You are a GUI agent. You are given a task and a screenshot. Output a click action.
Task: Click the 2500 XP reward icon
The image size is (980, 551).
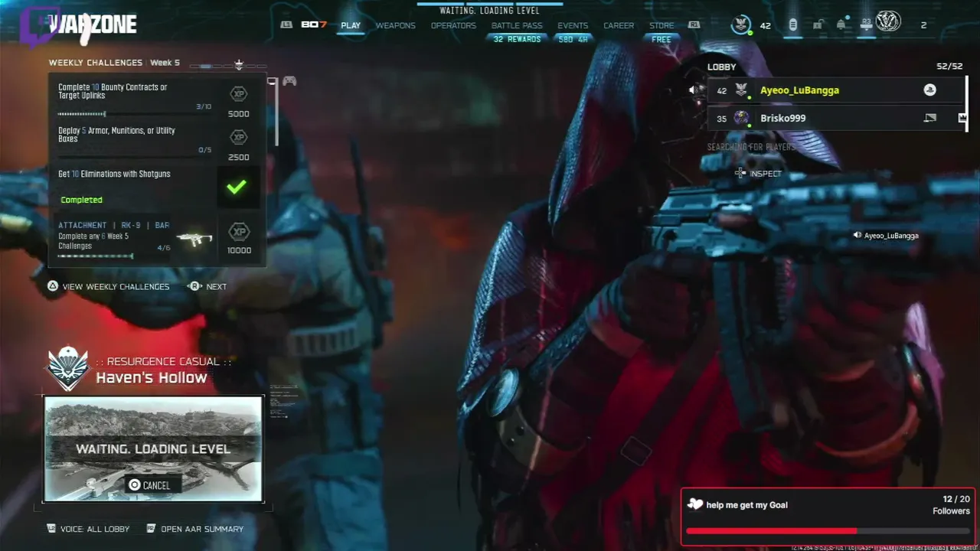point(239,138)
